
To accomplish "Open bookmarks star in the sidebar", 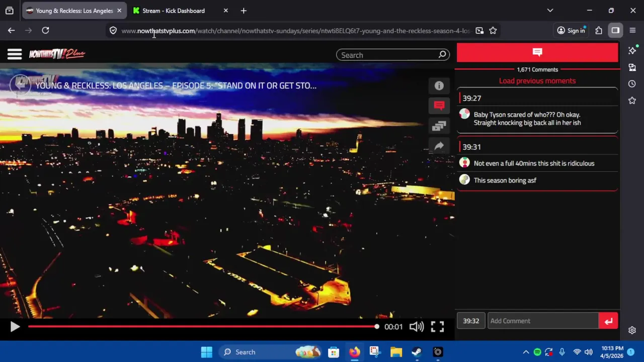I will pos(632,101).
